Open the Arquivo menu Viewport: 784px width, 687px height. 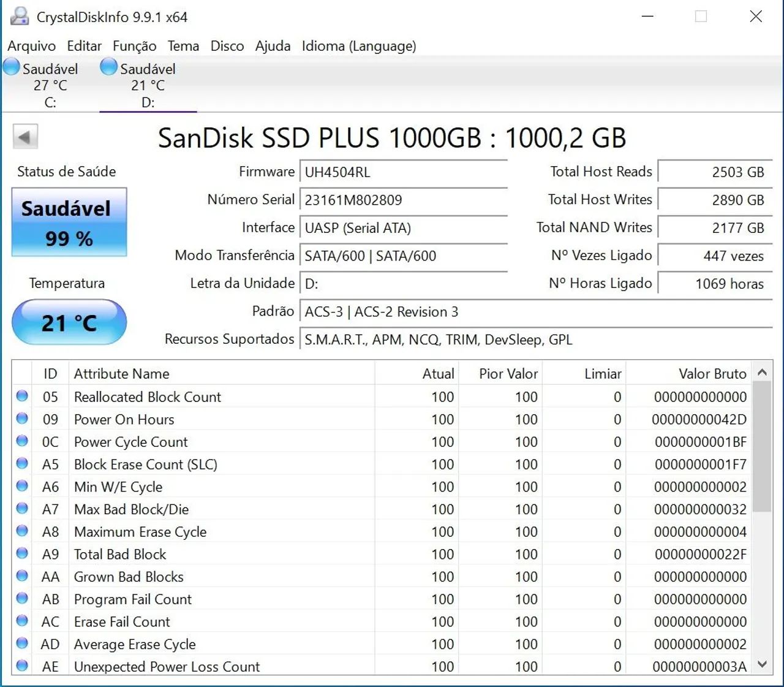[31, 46]
